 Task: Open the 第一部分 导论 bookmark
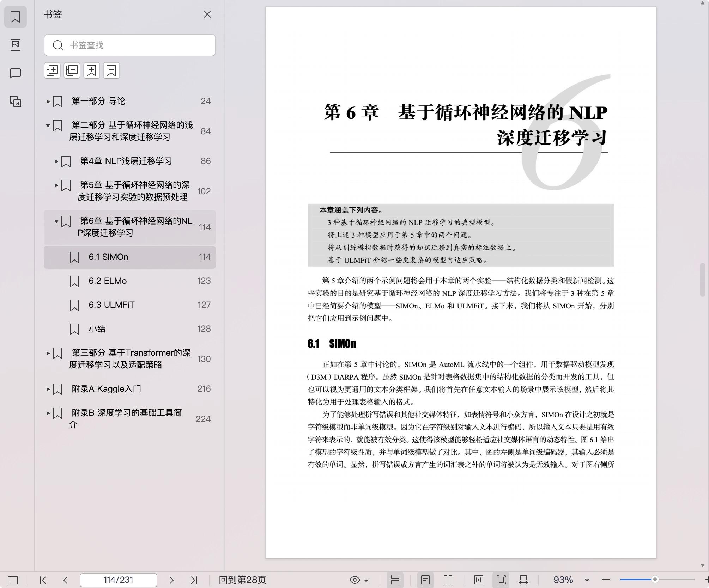pos(130,101)
